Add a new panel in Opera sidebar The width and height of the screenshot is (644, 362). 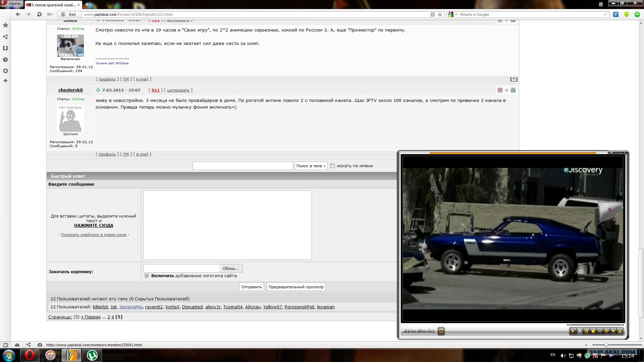click(x=5, y=81)
